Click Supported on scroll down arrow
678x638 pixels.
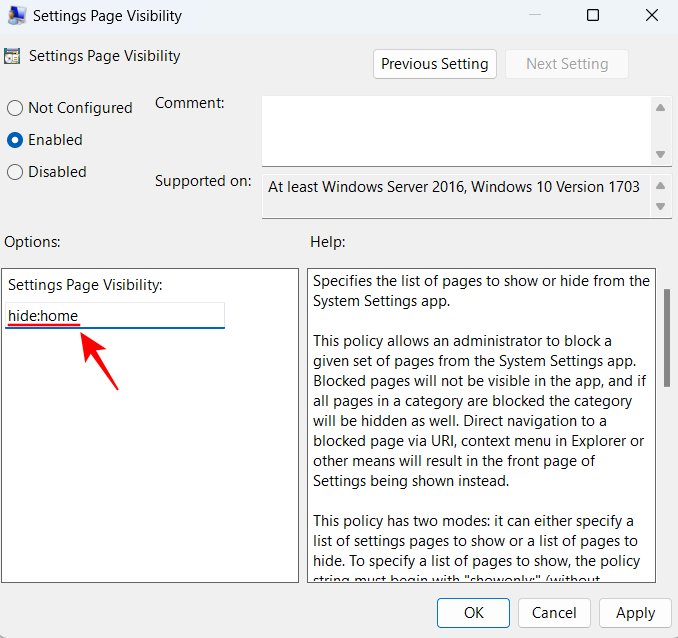(x=660, y=206)
